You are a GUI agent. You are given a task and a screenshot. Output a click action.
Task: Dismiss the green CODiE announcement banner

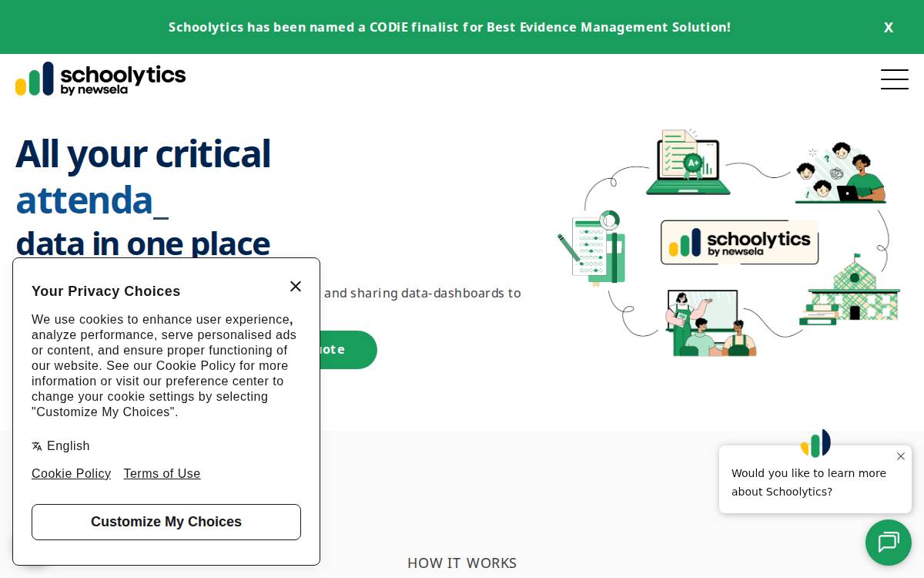(888, 27)
